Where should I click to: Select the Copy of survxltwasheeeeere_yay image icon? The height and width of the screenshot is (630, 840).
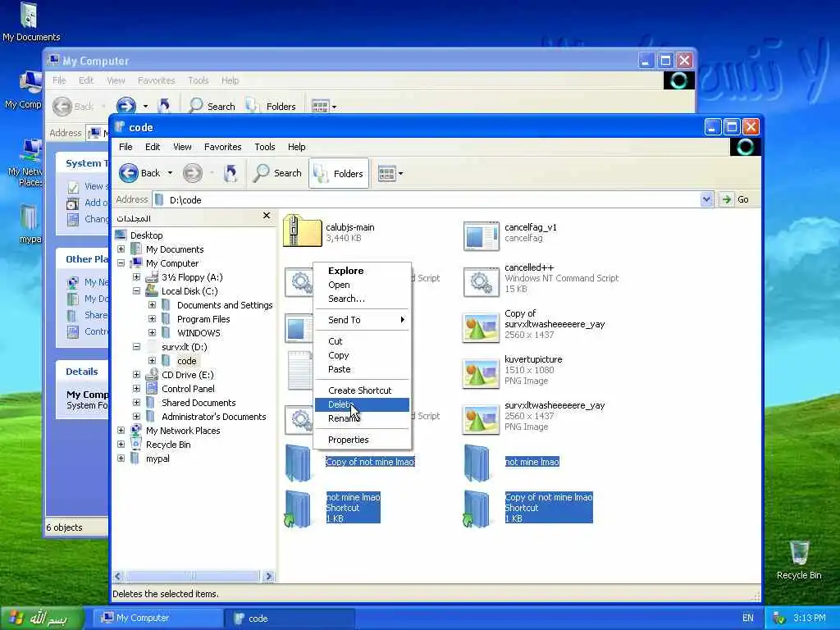point(481,326)
